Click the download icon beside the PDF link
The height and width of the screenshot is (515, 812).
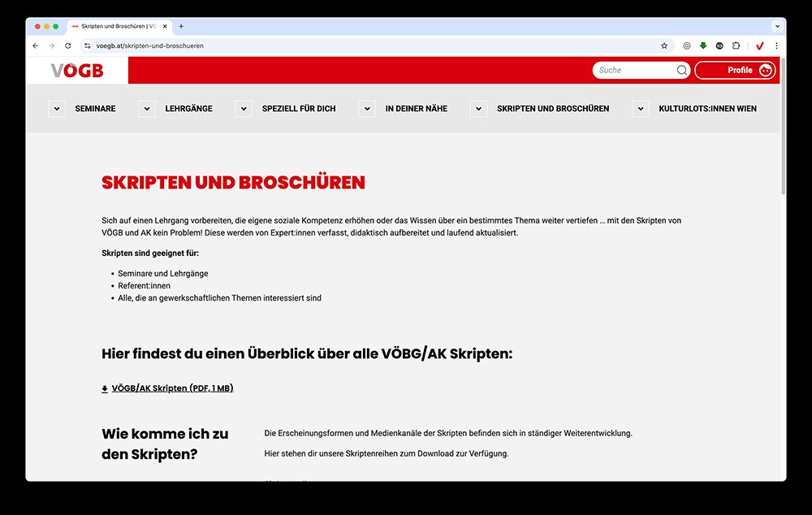103,388
